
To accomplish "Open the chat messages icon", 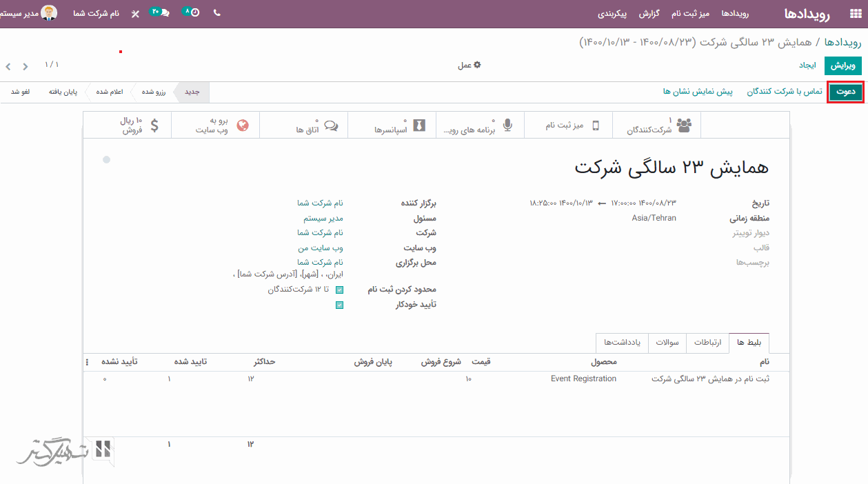I will [163, 13].
